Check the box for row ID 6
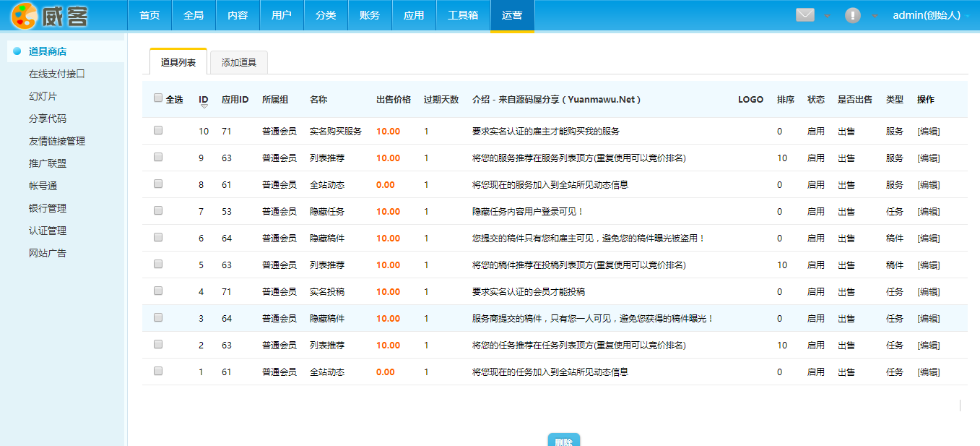This screenshot has height=446, width=980. click(158, 237)
